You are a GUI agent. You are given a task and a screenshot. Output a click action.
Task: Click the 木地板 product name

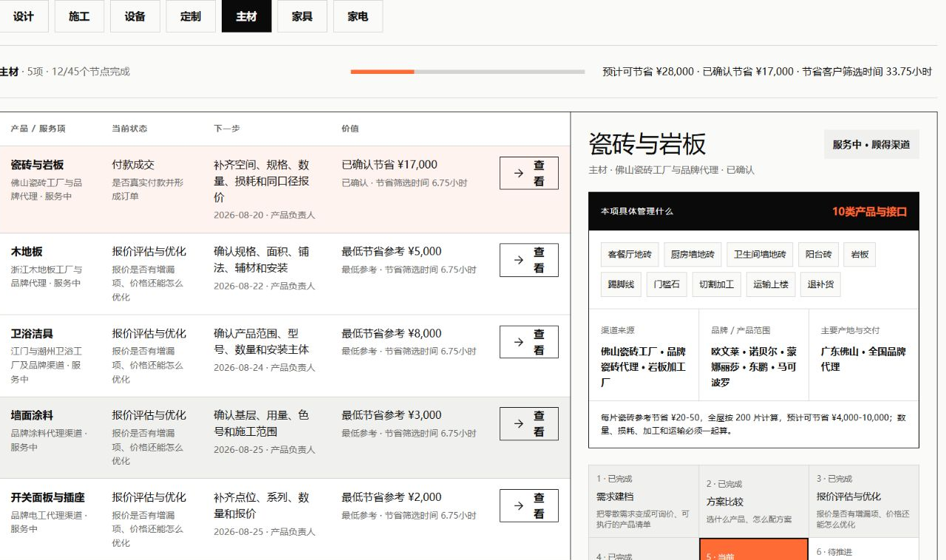27,252
